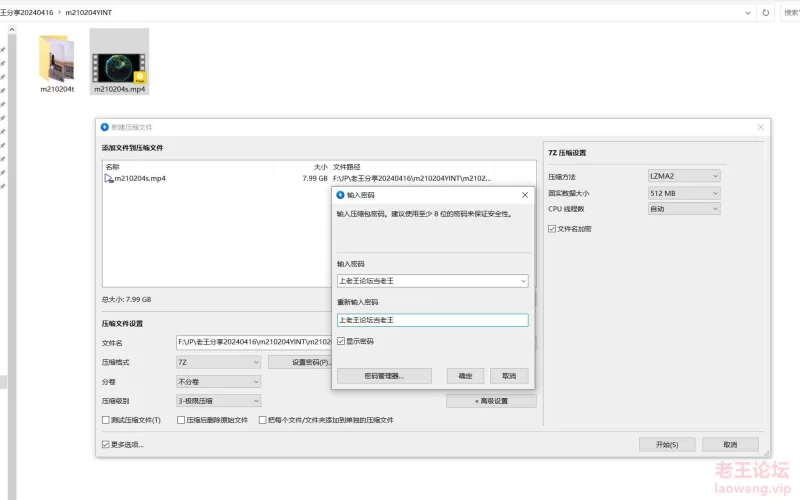Click the 设置密码(P) button

click(x=301, y=362)
